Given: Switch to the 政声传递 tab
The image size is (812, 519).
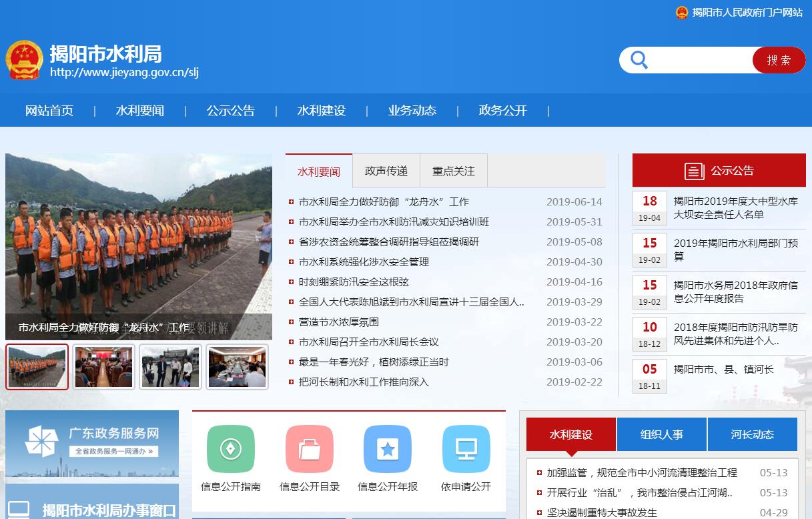Looking at the screenshot, I should click(x=386, y=171).
